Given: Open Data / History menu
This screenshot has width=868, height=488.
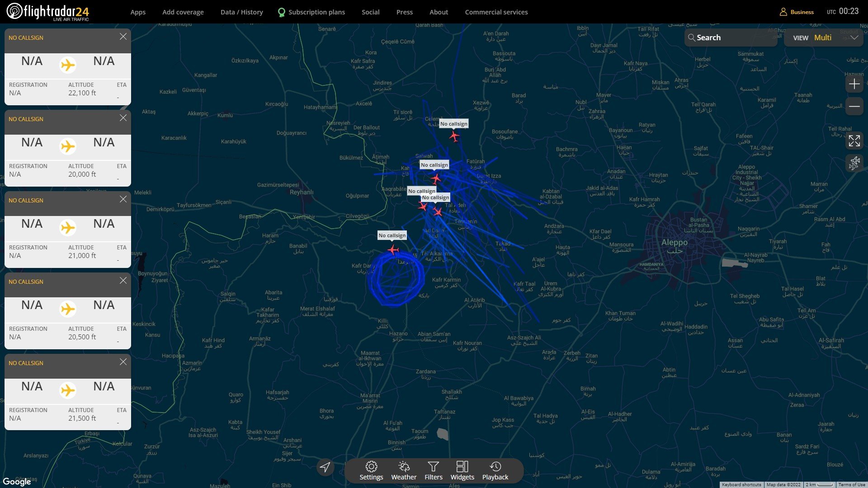Looking at the screenshot, I should [x=242, y=12].
